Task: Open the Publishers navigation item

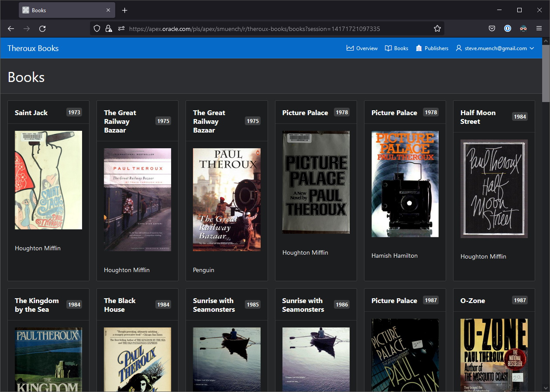Action: pos(432,48)
